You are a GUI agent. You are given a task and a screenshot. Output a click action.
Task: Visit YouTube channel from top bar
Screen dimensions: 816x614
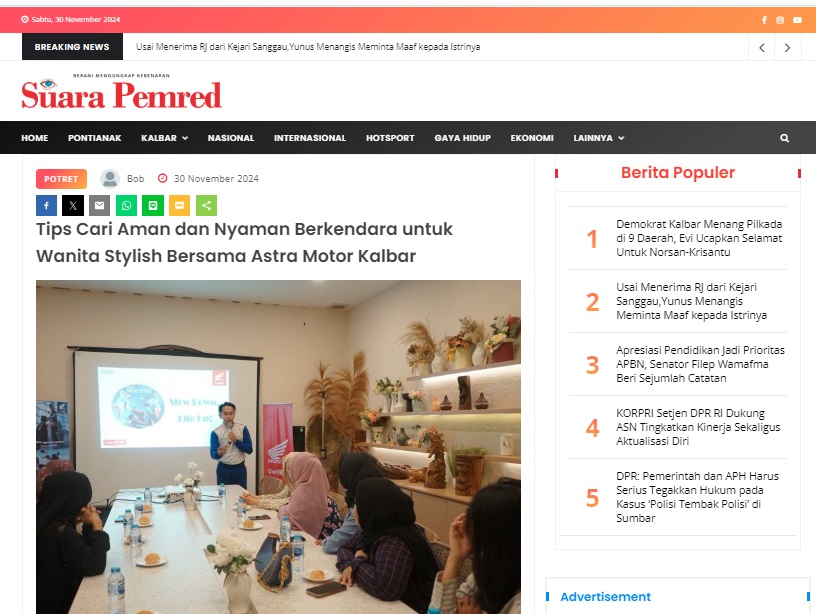click(x=797, y=20)
